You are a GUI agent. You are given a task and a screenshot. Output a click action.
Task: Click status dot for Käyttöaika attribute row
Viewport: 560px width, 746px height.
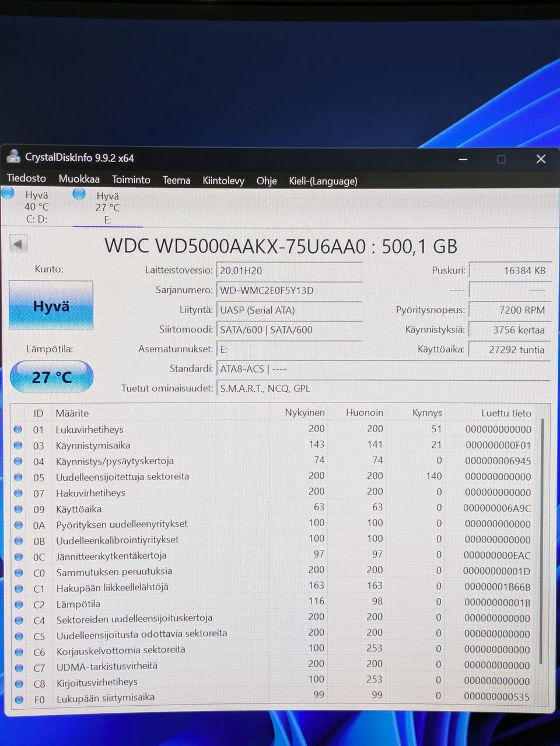(x=18, y=509)
